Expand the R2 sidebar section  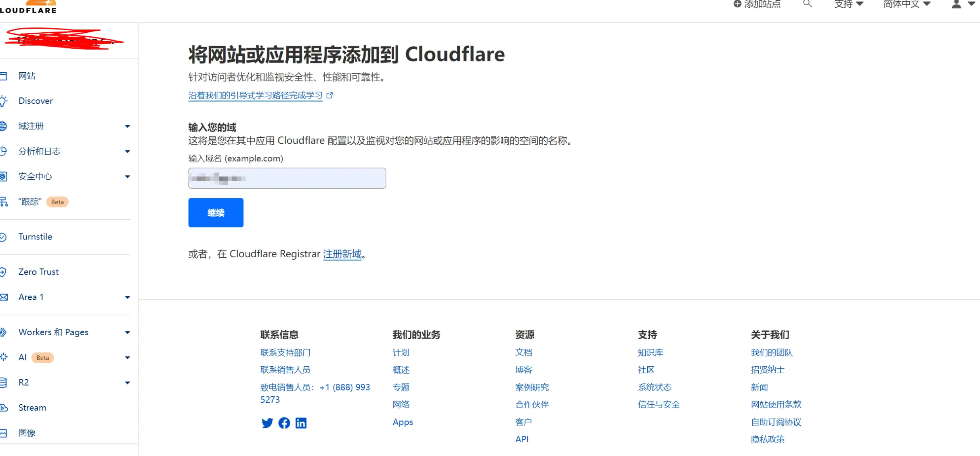point(127,382)
